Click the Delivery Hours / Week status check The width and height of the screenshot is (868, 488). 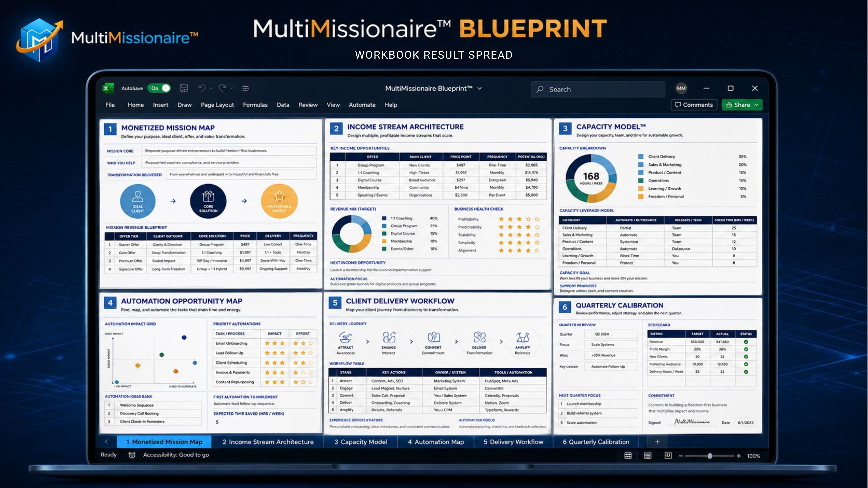pyautogui.click(x=746, y=372)
